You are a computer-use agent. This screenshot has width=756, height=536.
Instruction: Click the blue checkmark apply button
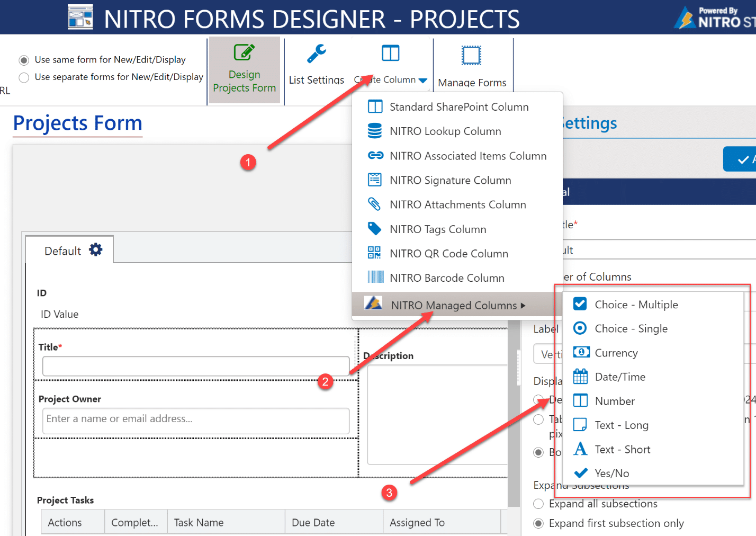tap(740, 159)
